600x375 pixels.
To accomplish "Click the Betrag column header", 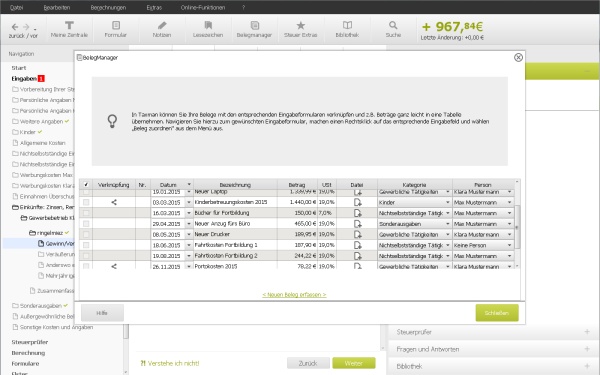I will coord(297,184).
